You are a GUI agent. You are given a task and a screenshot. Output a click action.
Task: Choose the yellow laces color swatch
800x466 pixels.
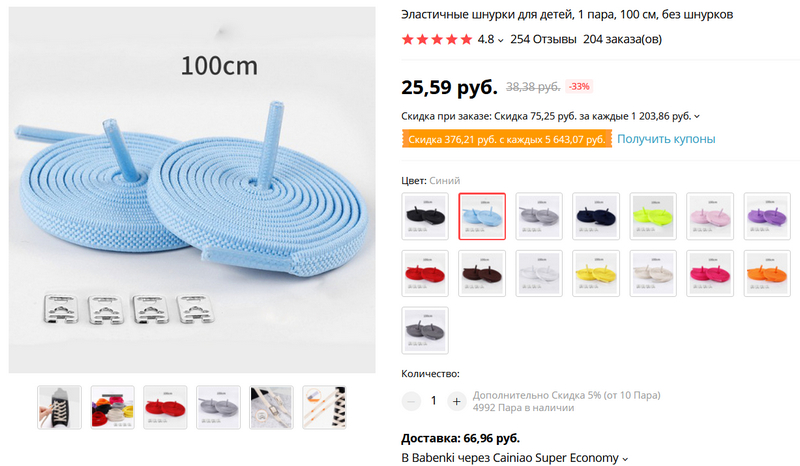(x=596, y=274)
